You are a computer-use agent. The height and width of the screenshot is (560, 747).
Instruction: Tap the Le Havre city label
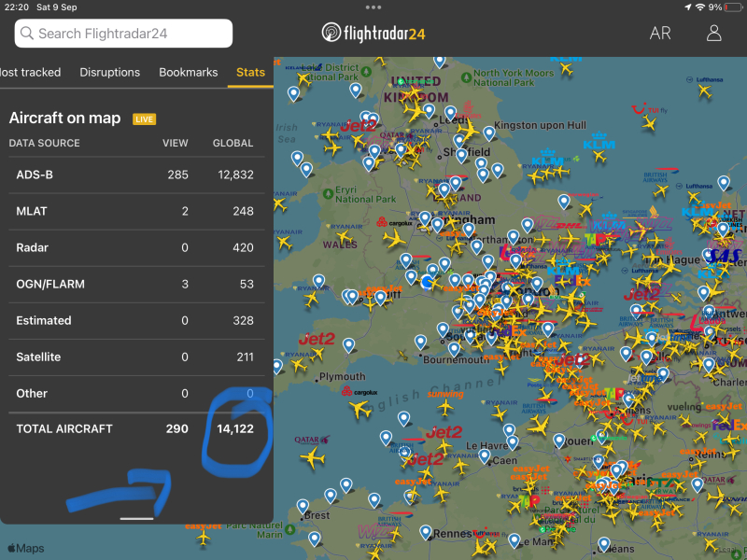tap(486, 446)
